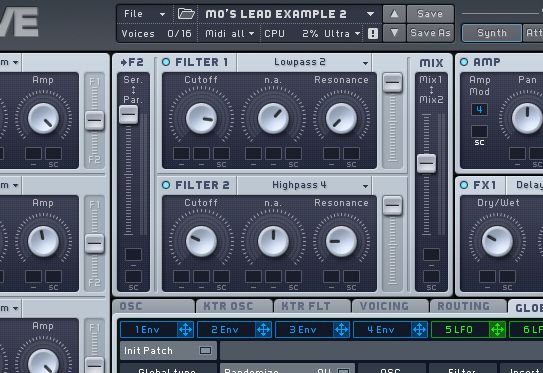This screenshot has height=373, width=543.
Task: Click the Mix1/Mix2 arrow icon
Action: 431,90
